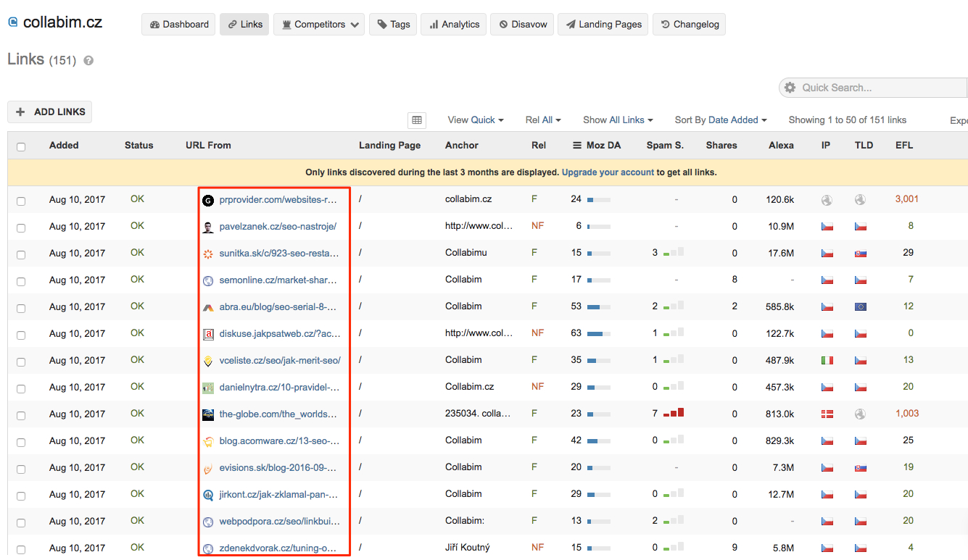
Task: Open the abra.eu/blog/seo-serial-8-… link
Action: tap(278, 307)
